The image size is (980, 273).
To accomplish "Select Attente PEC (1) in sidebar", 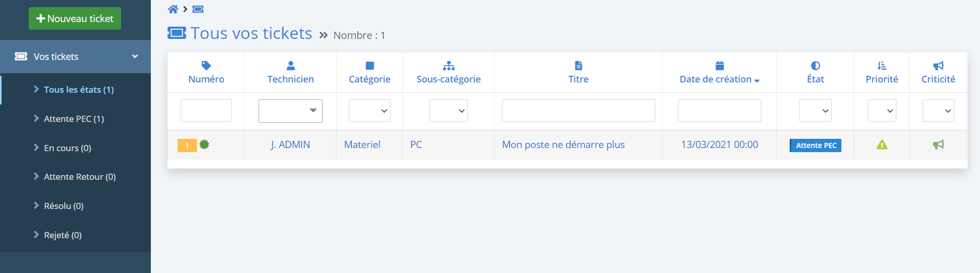I will (74, 119).
